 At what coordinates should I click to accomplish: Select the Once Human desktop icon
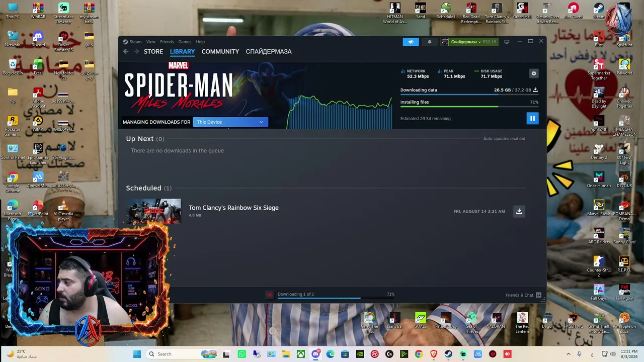point(599,179)
